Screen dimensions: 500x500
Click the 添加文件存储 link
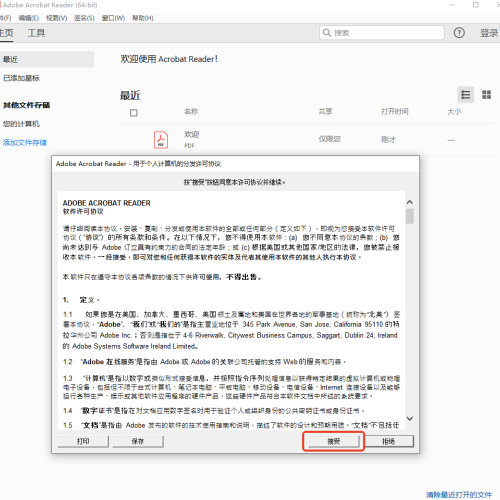(x=25, y=143)
